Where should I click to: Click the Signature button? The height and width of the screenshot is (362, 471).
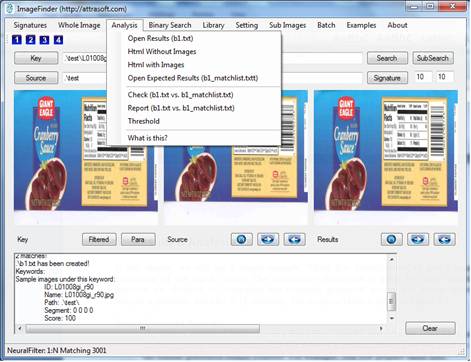click(x=387, y=78)
